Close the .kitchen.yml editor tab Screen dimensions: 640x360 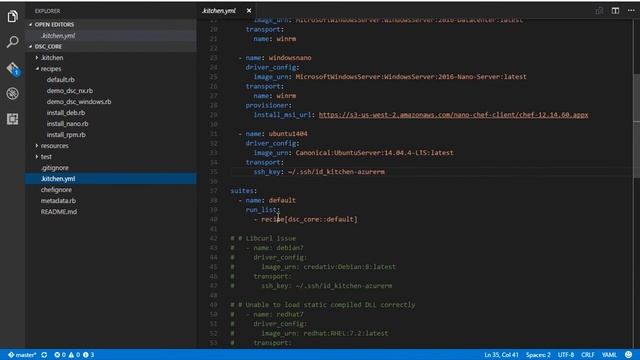click(249, 11)
